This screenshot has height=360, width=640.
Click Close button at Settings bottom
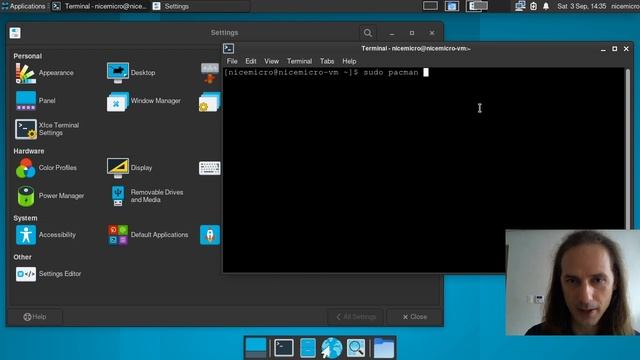pyautogui.click(x=414, y=317)
